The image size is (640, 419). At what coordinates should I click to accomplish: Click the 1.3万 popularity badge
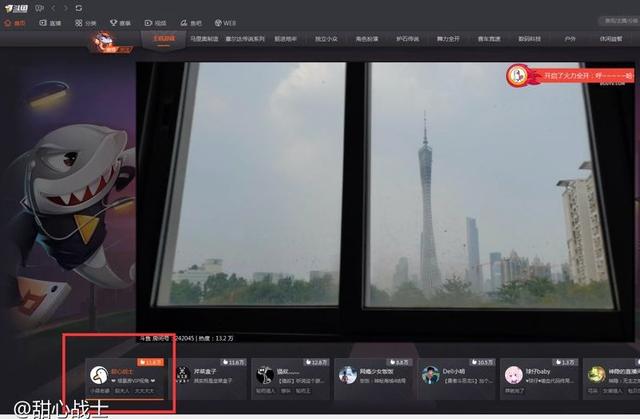coord(565,362)
